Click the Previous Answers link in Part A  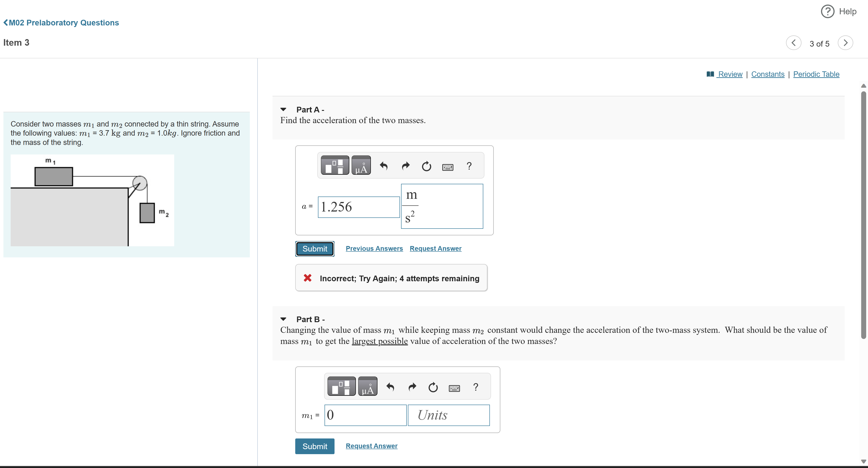tap(374, 248)
